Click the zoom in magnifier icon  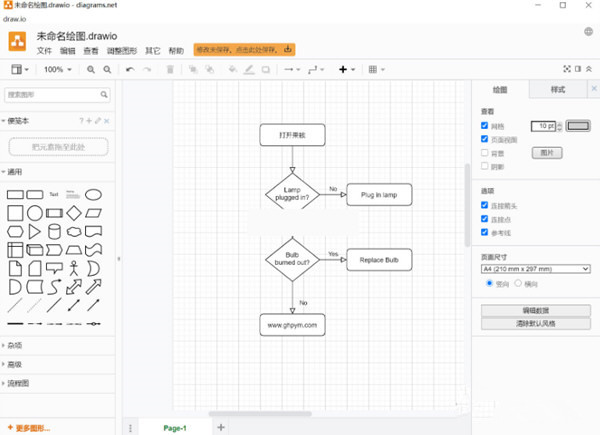pyautogui.click(x=91, y=70)
